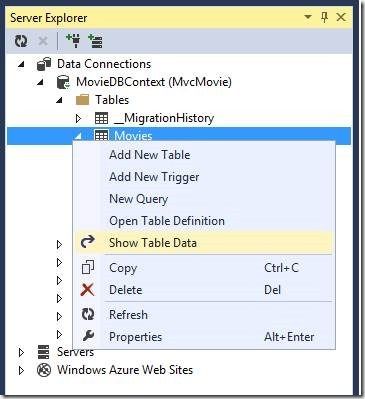Click the Refresh icon in Server Explorer toolbar
365x399 pixels.
pos(21,41)
